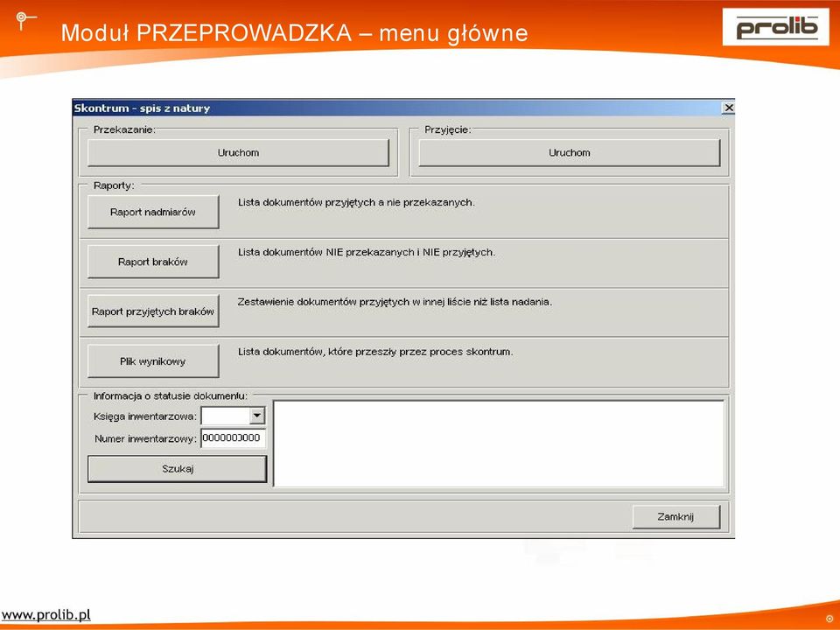Image resolution: width=840 pixels, height=630 pixels.
Task: Click text 'Lista dokumentów, które przeszły przez proces skontrum.'
Action: tap(375, 352)
